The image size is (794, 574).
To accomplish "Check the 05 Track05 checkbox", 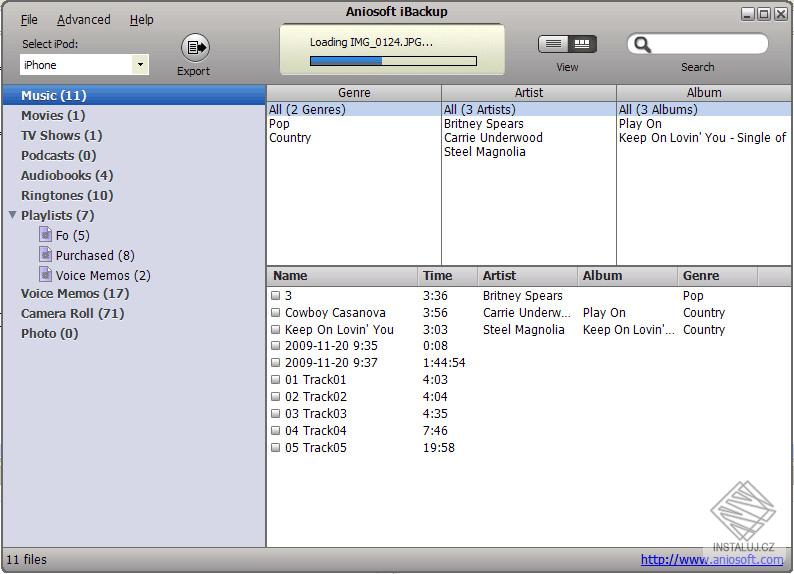I will pyautogui.click(x=275, y=447).
